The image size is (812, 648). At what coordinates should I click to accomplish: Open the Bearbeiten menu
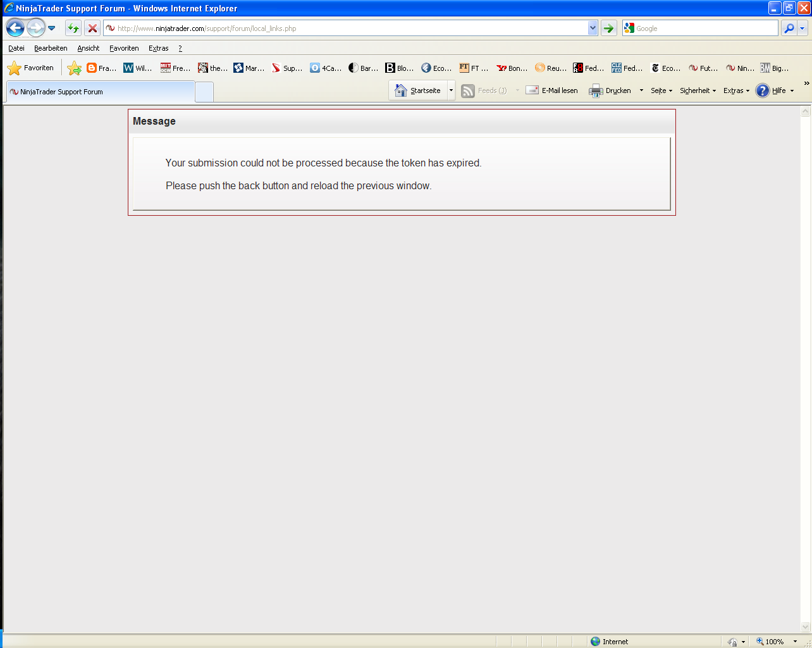pyautogui.click(x=51, y=48)
